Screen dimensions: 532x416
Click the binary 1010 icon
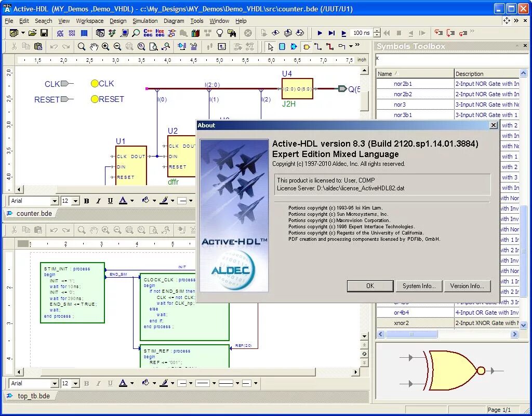pyautogui.click(x=72, y=33)
